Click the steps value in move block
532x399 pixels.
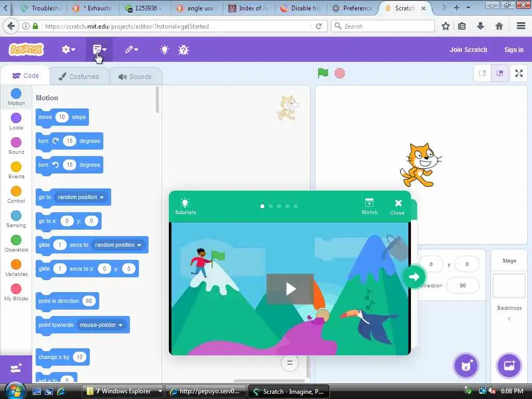[x=62, y=117]
